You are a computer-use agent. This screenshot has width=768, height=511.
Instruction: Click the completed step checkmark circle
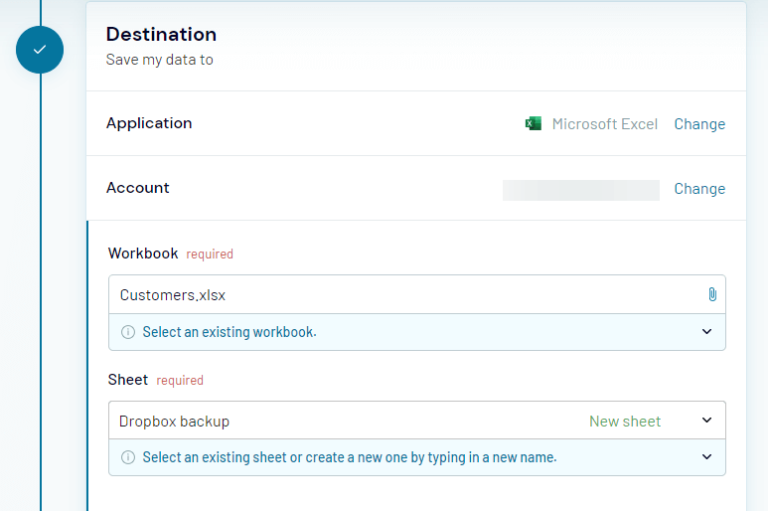(x=40, y=49)
